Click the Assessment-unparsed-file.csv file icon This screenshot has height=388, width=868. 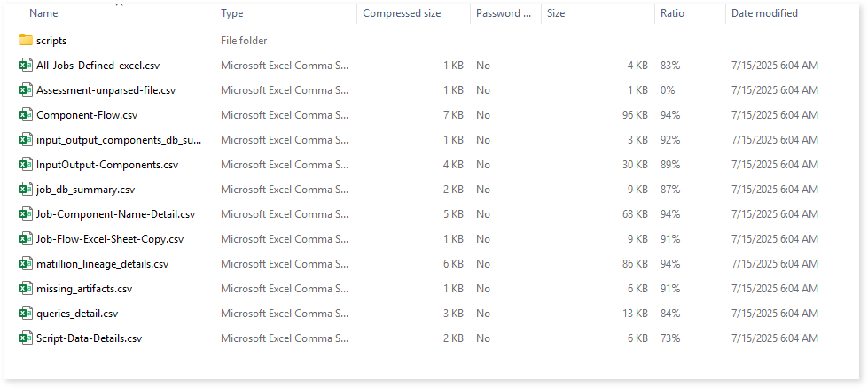(26, 90)
